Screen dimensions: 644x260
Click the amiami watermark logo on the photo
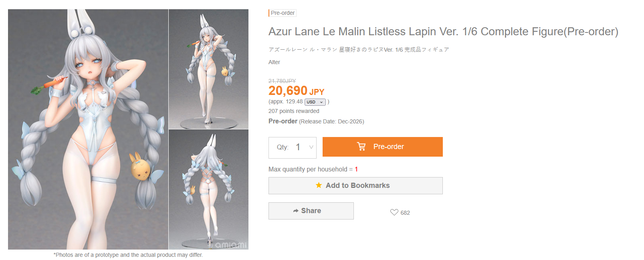click(231, 245)
